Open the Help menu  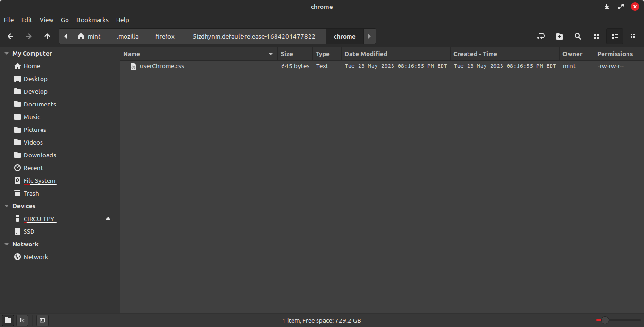[x=123, y=20]
